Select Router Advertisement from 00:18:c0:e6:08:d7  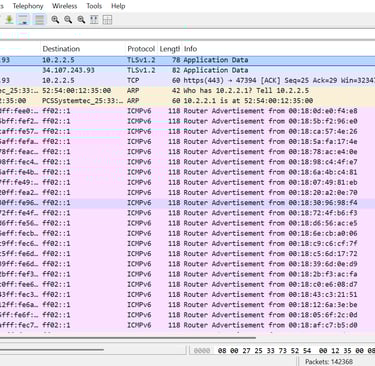(187, 284)
